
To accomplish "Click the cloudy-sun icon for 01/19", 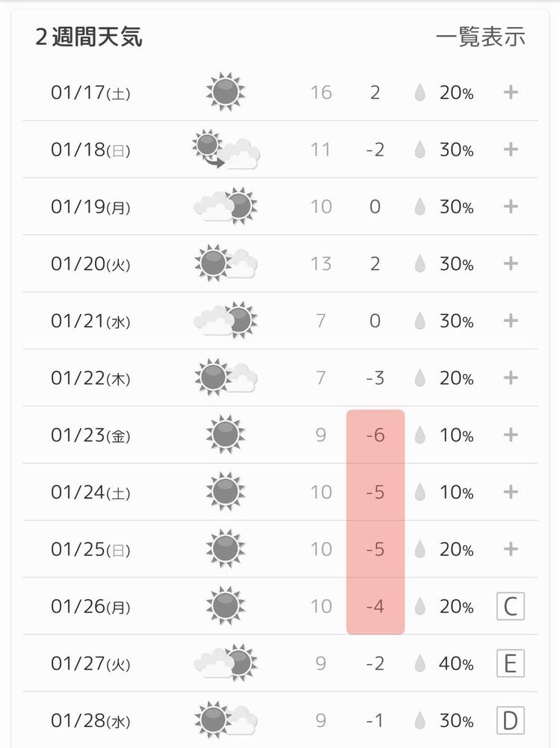I will coord(225,206).
